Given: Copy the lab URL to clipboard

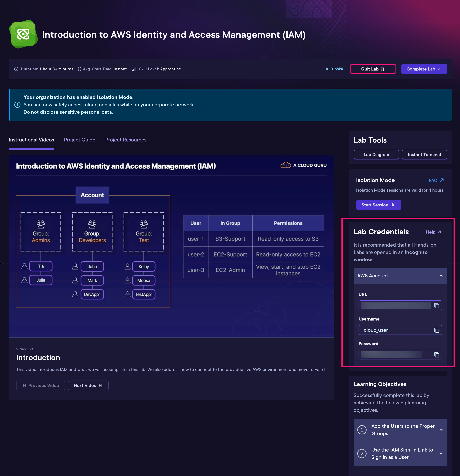Looking at the screenshot, I should tap(436, 306).
